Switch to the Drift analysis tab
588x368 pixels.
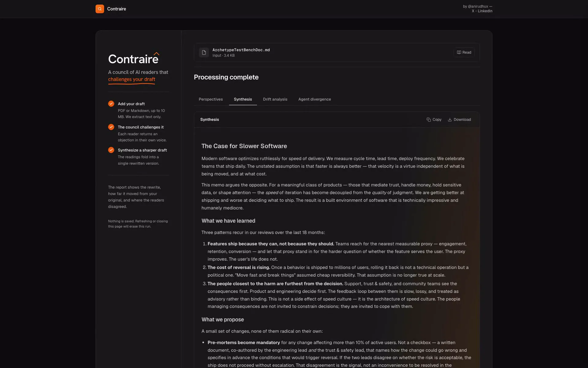275,99
